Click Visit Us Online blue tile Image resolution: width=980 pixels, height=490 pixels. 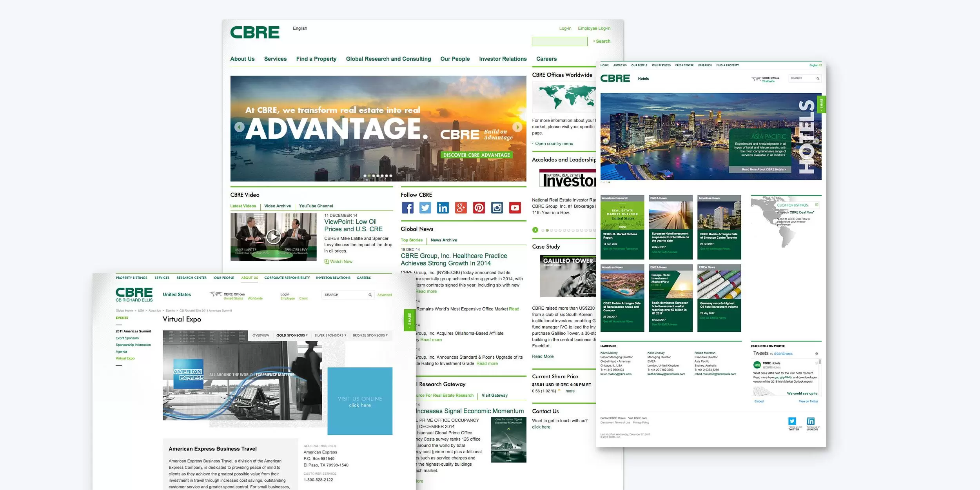360,401
